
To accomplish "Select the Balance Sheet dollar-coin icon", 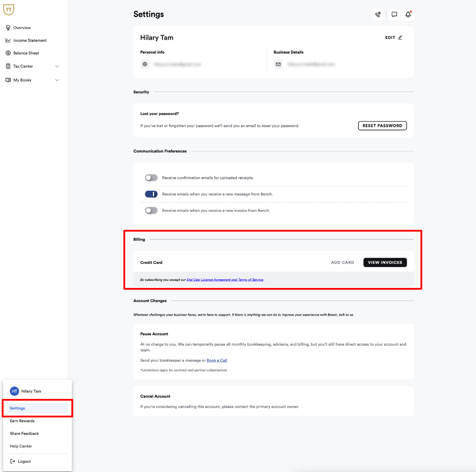I will [x=8, y=53].
